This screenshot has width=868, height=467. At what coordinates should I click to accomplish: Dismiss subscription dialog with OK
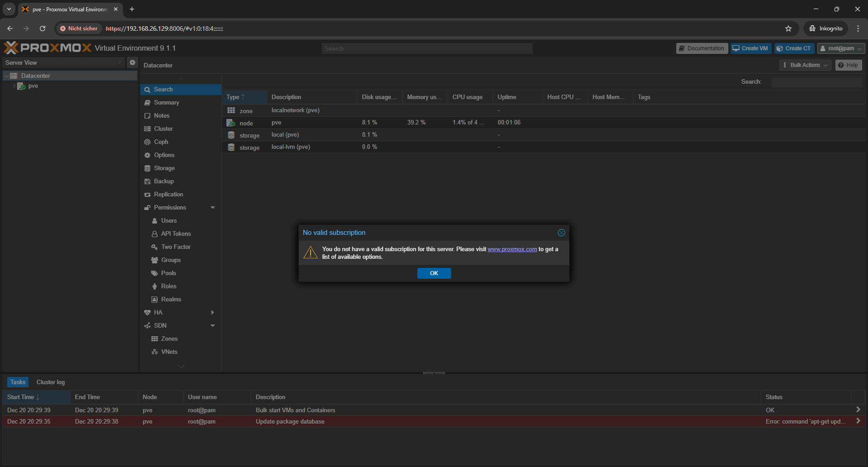(434, 273)
